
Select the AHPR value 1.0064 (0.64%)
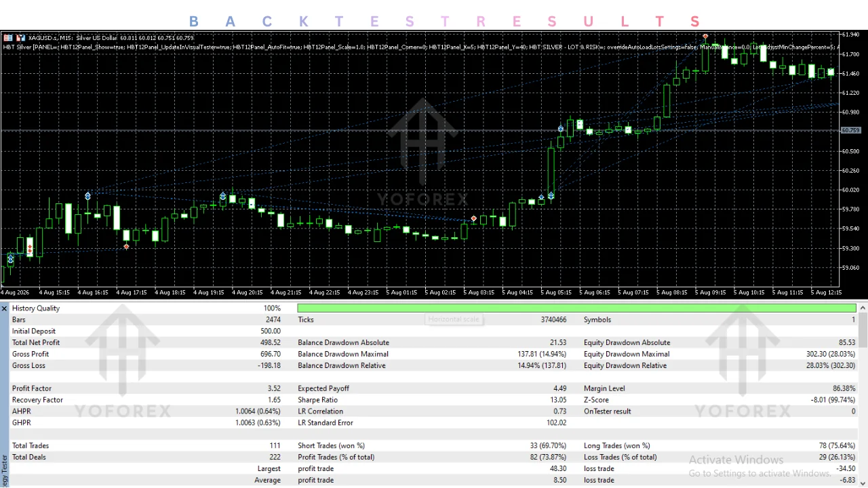pos(258,411)
